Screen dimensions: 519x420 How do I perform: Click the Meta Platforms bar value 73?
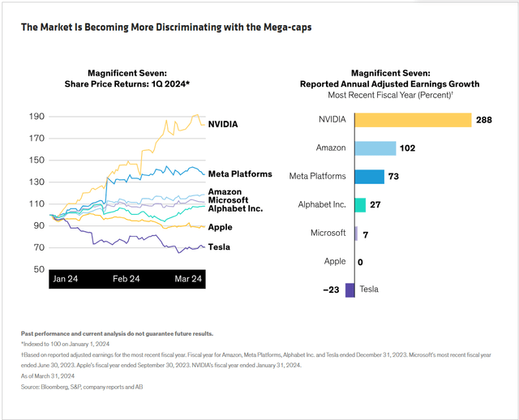(393, 177)
